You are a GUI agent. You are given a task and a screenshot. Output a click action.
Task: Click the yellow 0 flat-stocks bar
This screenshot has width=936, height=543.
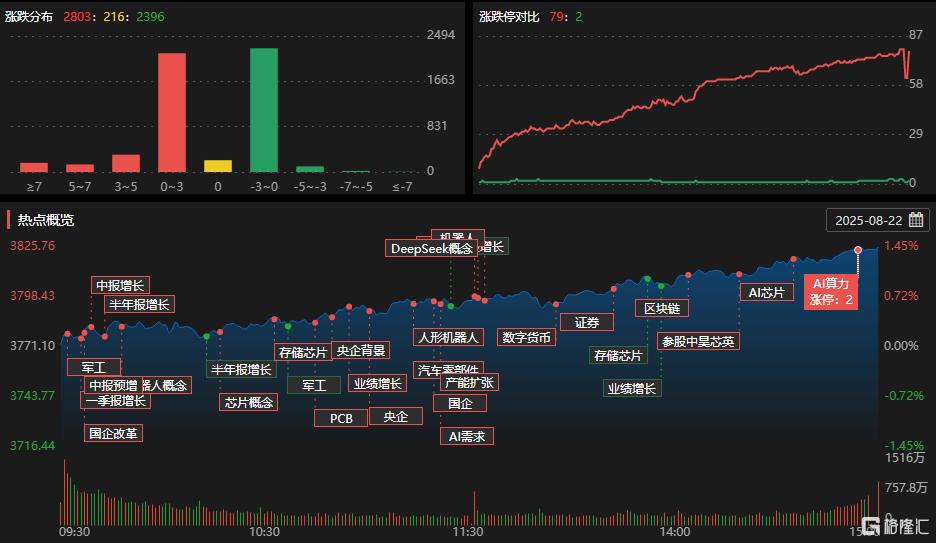(218, 165)
